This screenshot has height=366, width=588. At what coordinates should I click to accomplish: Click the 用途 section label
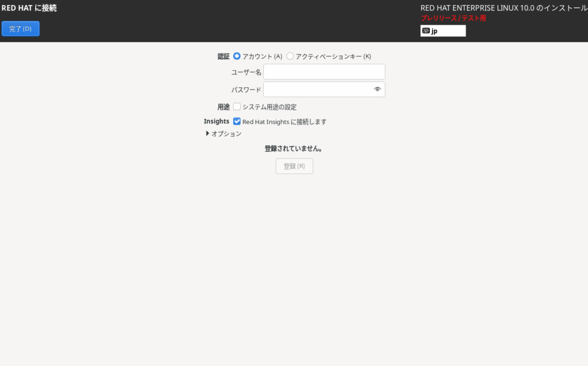(x=223, y=107)
